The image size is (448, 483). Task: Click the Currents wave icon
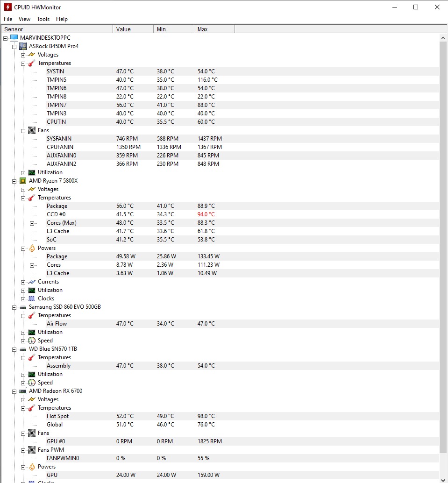click(32, 282)
